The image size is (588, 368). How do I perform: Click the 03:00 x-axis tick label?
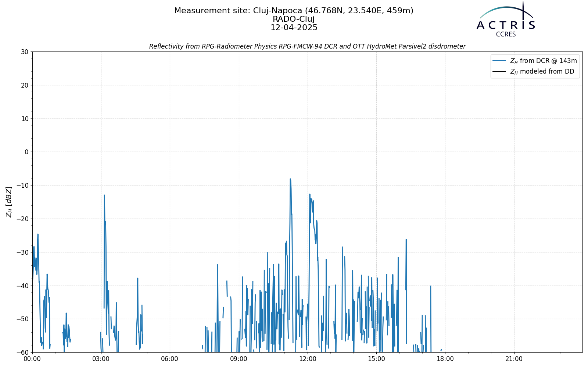coord(101,359)
